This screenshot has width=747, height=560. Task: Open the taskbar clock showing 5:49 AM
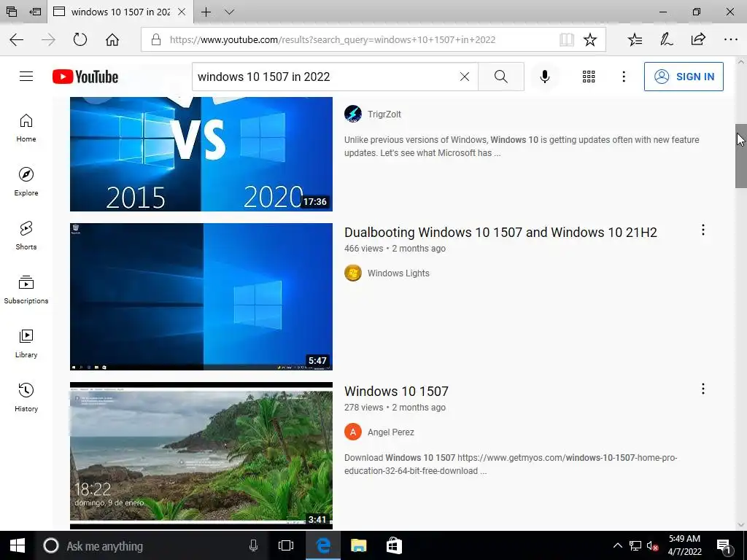(x=684, y=545)
